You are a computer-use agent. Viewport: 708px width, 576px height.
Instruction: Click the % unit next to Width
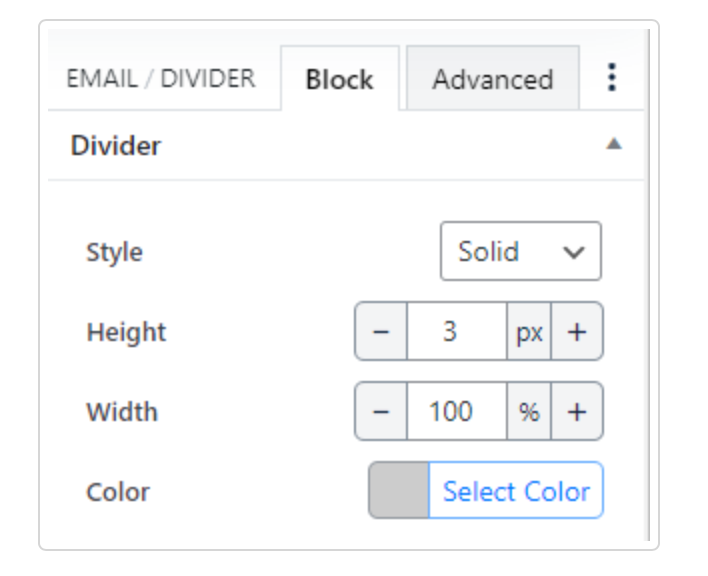coord(528,412)
